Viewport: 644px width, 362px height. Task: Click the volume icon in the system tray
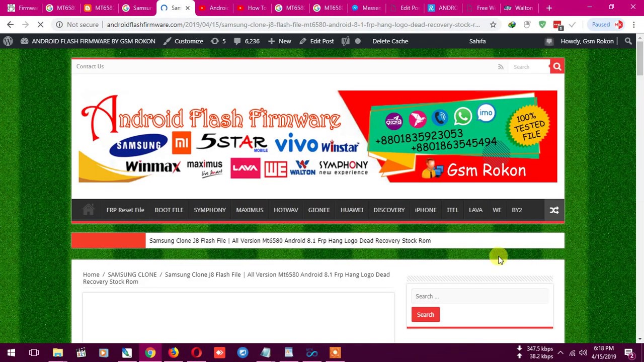coord(583,352)
